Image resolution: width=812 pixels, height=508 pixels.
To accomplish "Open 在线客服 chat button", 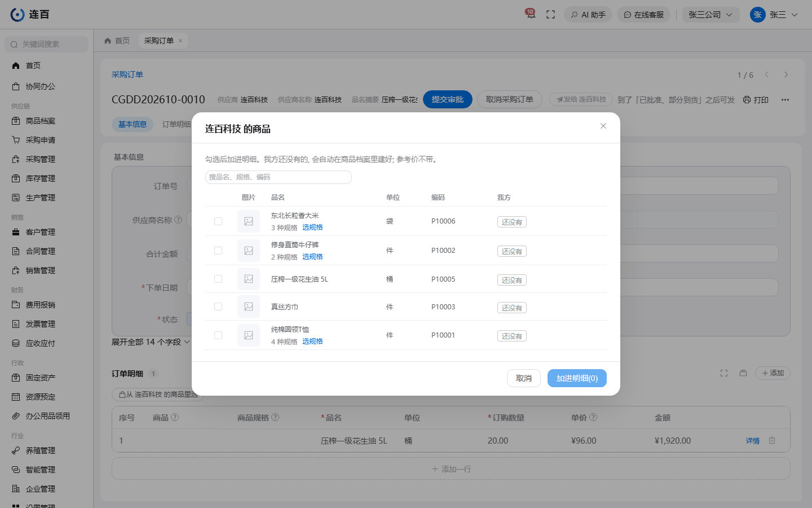I will (x=643, y=15).
